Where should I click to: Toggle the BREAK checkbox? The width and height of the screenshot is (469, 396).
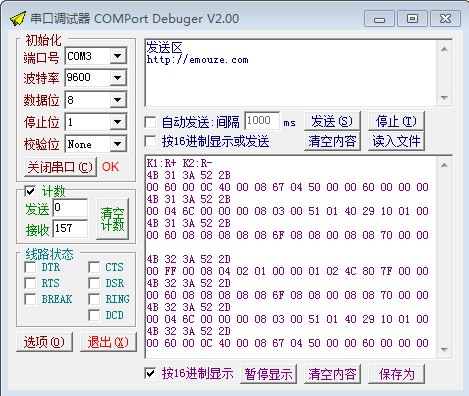30,299
